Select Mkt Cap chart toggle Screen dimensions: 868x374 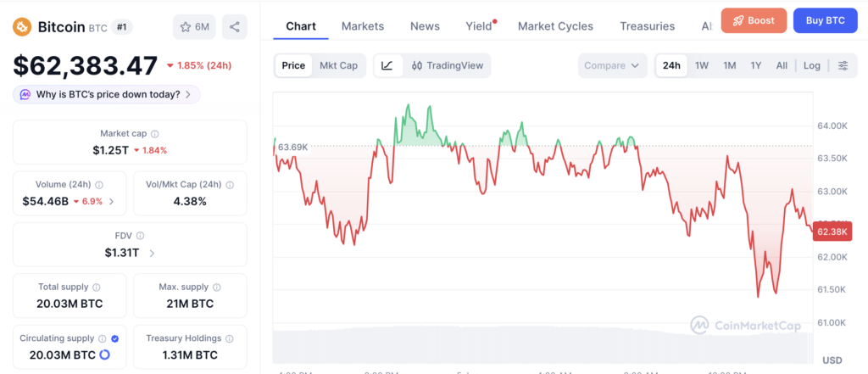click(339, 65)
